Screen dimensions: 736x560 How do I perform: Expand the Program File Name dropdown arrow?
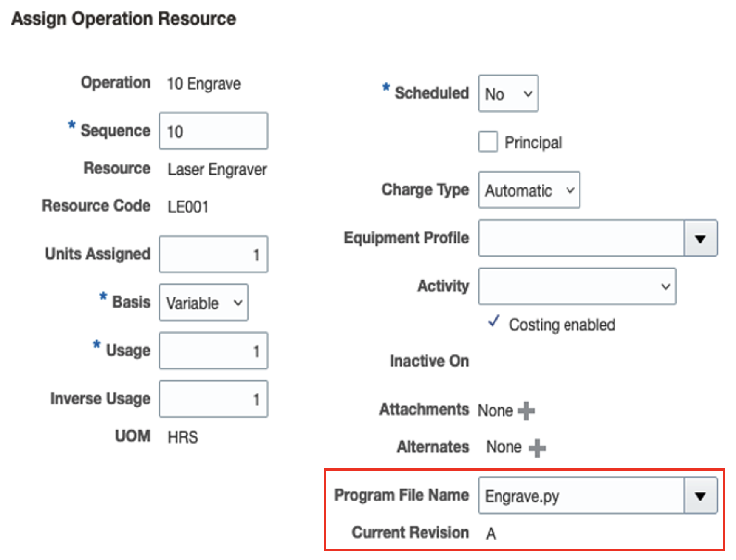click(x=700, y=496)
